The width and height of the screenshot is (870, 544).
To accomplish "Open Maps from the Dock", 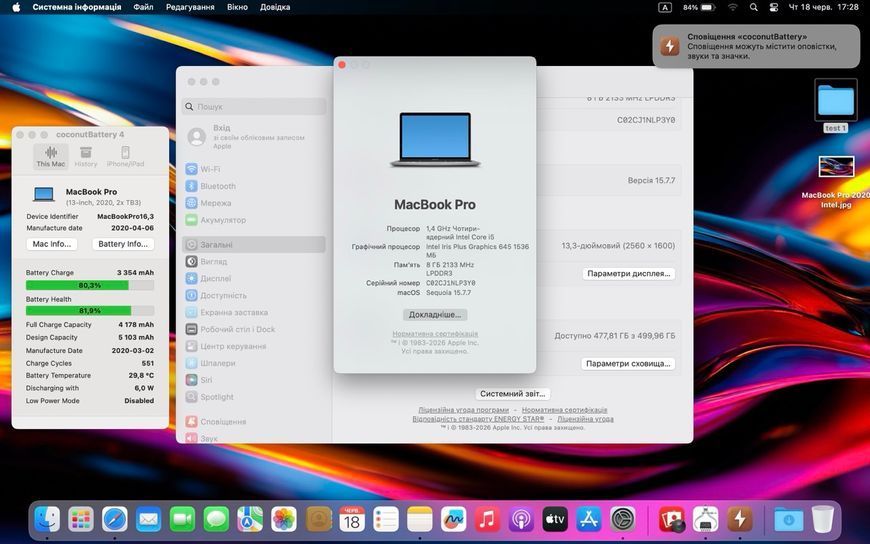I will coord(250,520).
